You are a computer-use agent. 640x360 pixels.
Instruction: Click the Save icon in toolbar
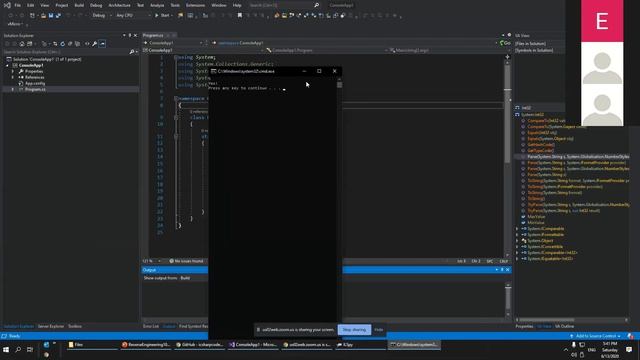(51, 16)
